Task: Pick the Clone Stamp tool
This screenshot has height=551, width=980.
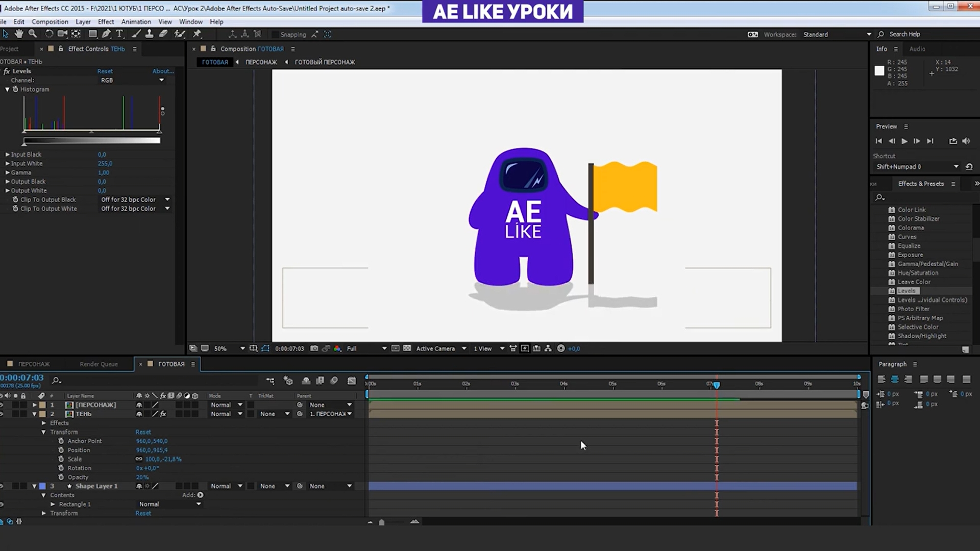Action: coord(149,34)
